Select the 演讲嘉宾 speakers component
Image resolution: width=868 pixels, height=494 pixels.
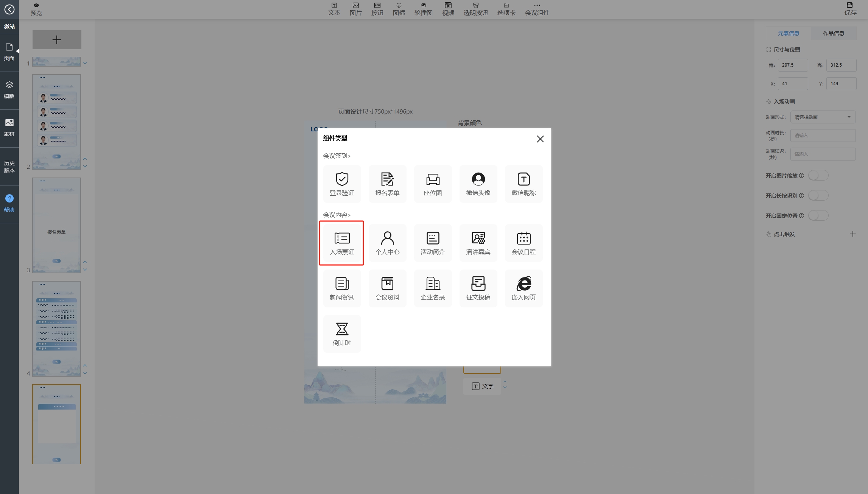tap(478, 243)
